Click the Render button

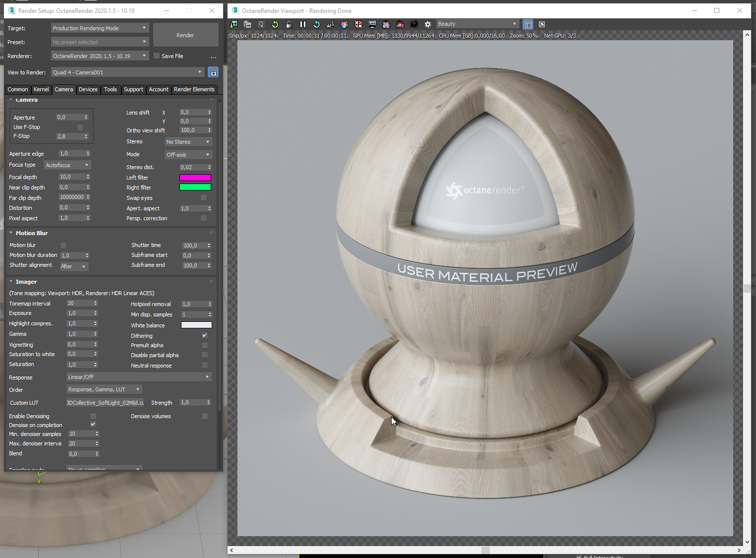click(185, 35)
